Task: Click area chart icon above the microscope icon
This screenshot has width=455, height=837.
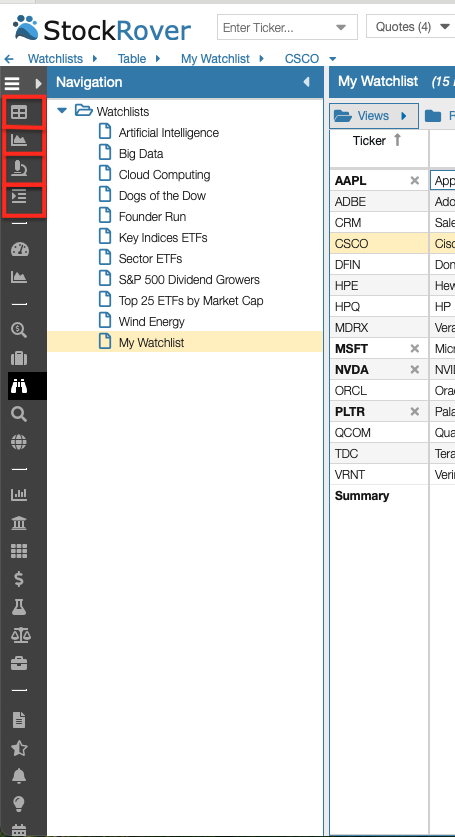Action: 19,140
